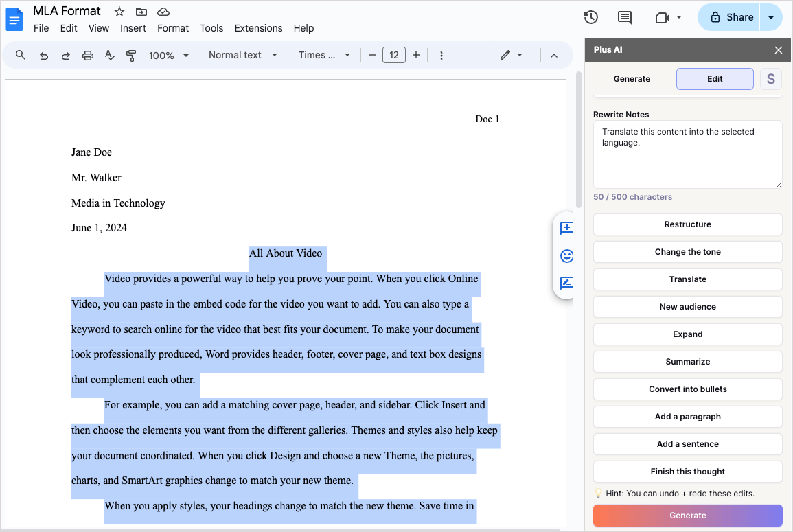This screenshot has width=793, height=532.
Task: Click the 'Doe 1' page header
Action: pyautogui.click(x=487, y=119)
